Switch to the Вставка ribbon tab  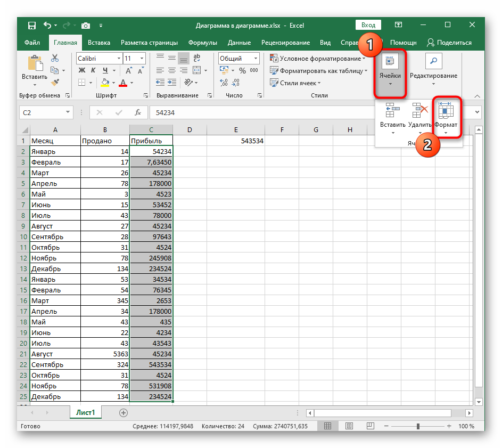(x=99, y=43)
